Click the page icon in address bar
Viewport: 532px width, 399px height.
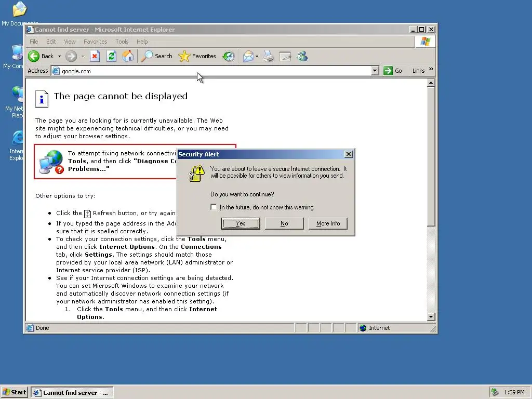56,71
